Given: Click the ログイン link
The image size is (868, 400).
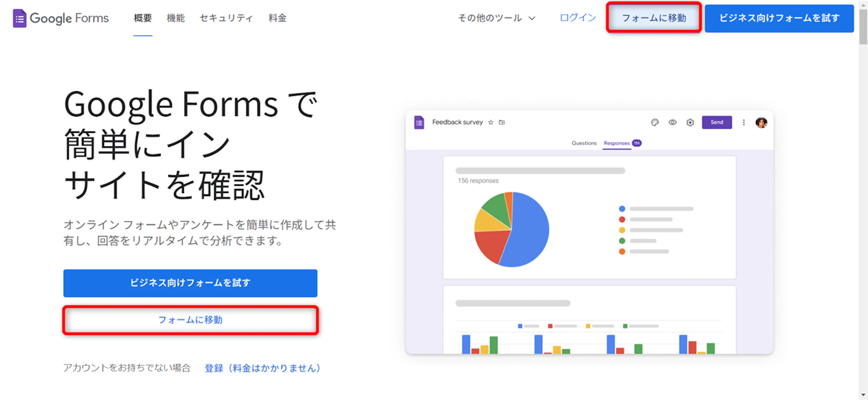Looking at the screenshot, I should pos(578,18).
